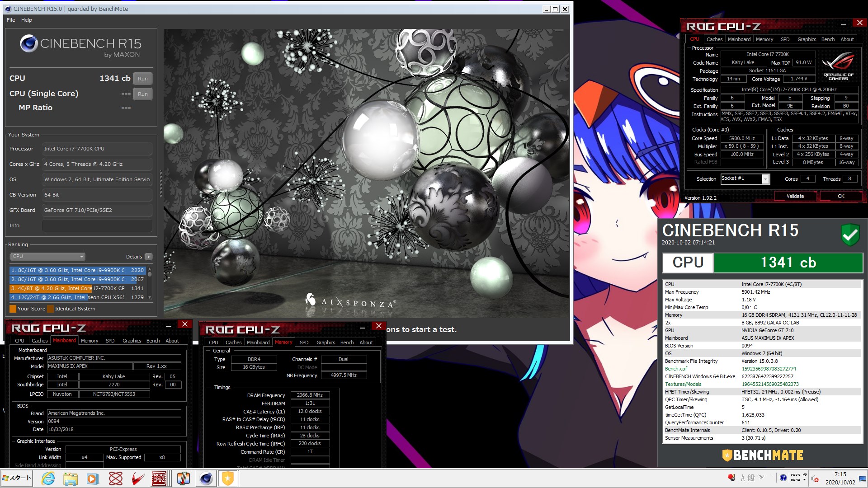Open CPU tab in bottom-left CPU-Z
Image resolution: width=868 pixels, height=488 pixels.
(x=19, y=341)
